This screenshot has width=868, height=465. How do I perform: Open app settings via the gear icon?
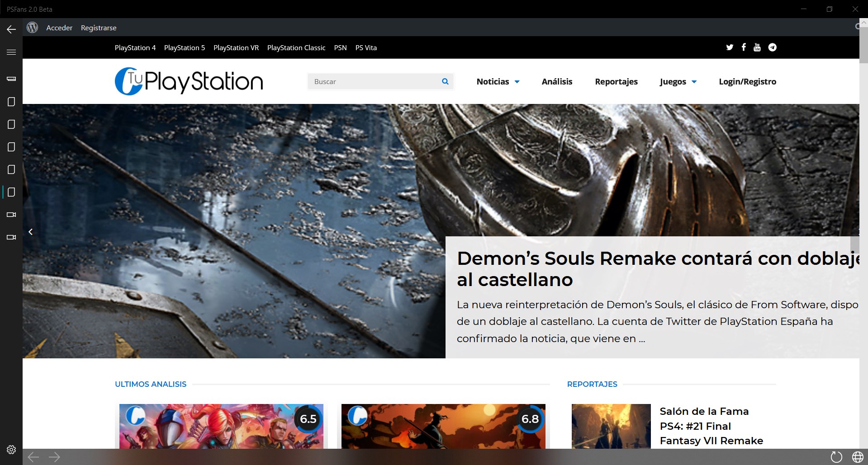(11, 450)
